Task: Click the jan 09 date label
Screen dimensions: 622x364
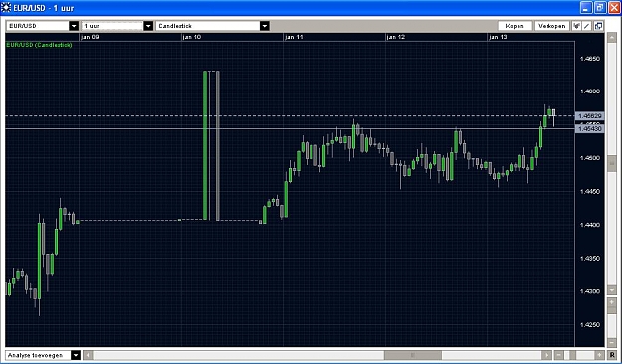Action: pyautogui.click(x=90, y=37)
